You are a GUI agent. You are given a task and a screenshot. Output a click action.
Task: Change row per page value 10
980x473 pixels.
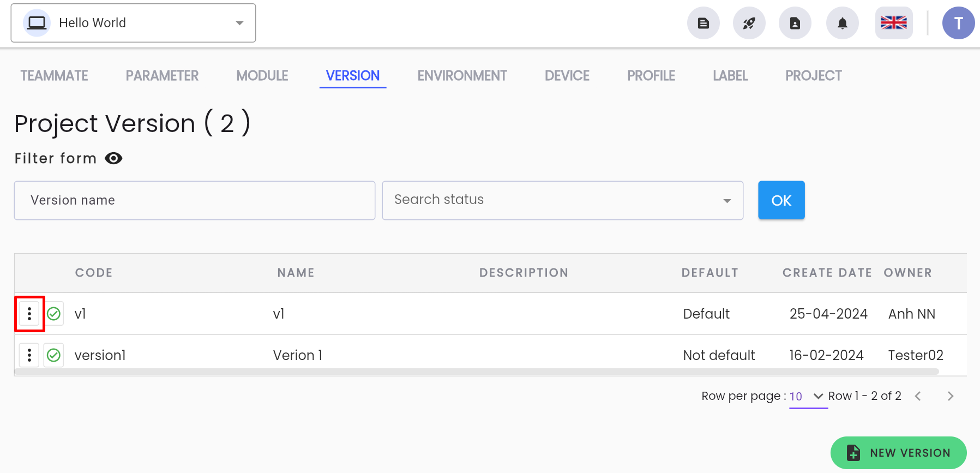coord(808,397)
